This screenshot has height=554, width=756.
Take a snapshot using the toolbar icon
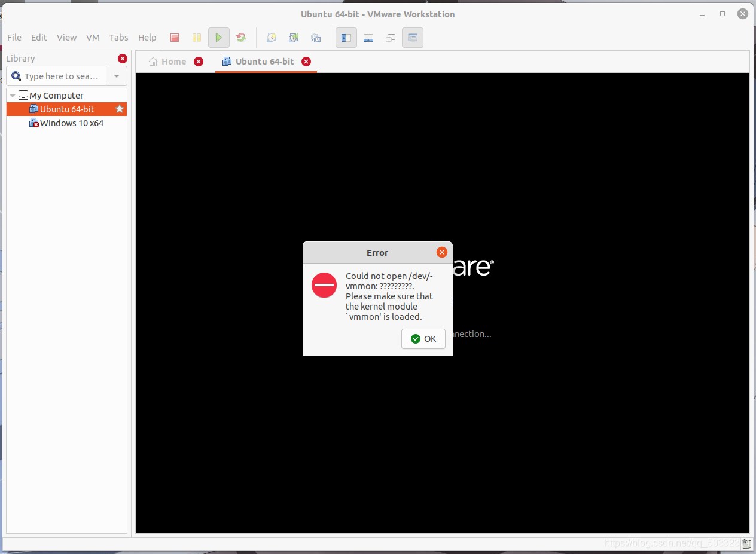pos(272,38)
